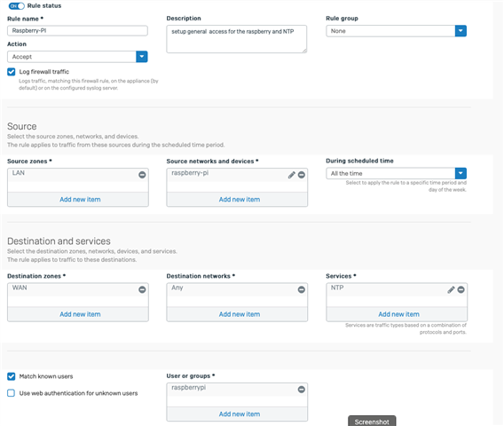
Task: Expand the Rule group dropdown
Action: click(x=396, y=31)
